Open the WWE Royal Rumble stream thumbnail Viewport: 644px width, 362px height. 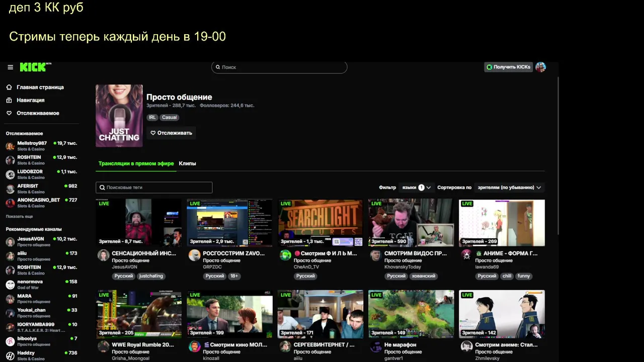(139, 314)
